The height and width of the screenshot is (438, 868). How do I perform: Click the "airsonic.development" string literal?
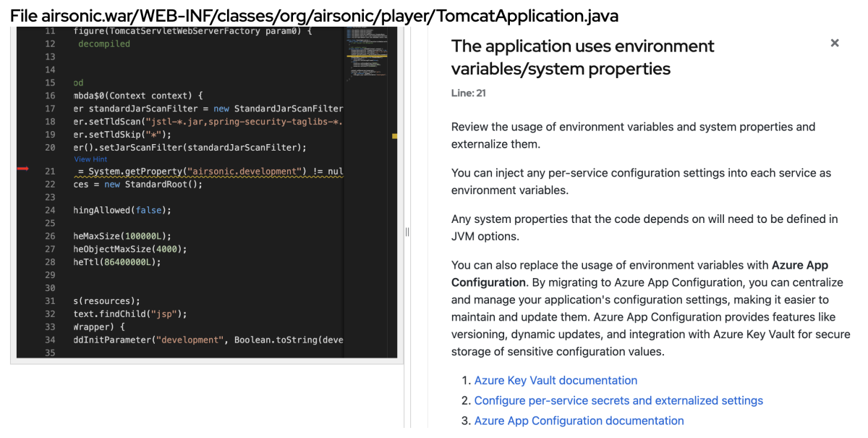click(x=244, y=172)
